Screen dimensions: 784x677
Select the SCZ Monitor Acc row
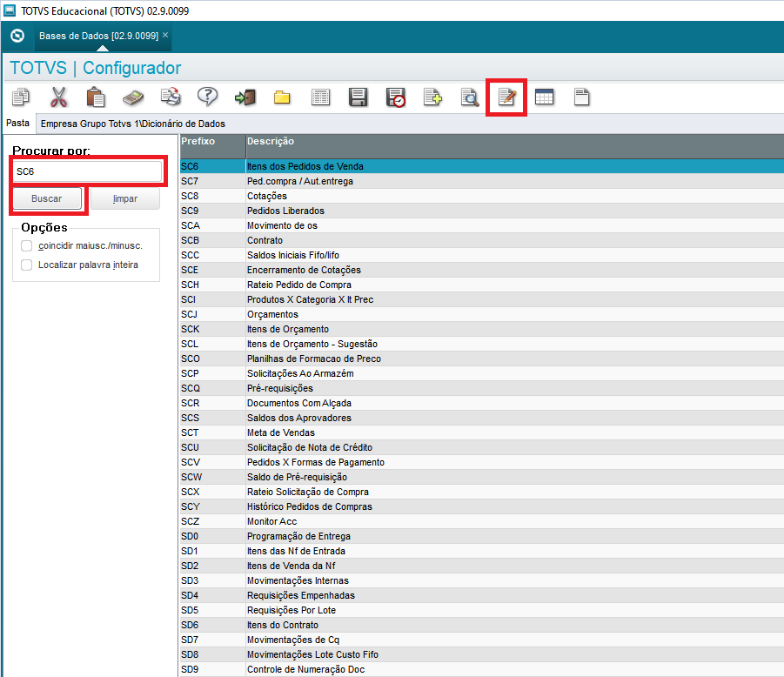(482, 521)
